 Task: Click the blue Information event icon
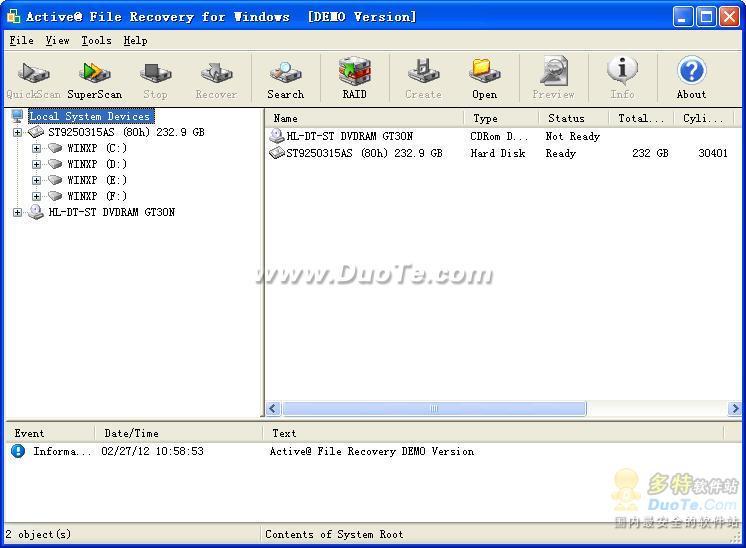(x=18, y=451)
